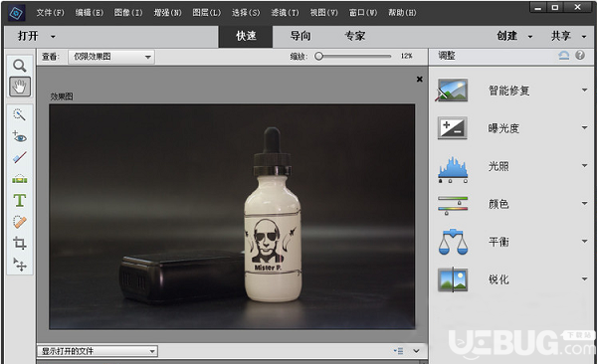Expand the 平衡 adjustment section
Image resolution: width=597 pixels, height=364 pixels.
coord(584,241)
